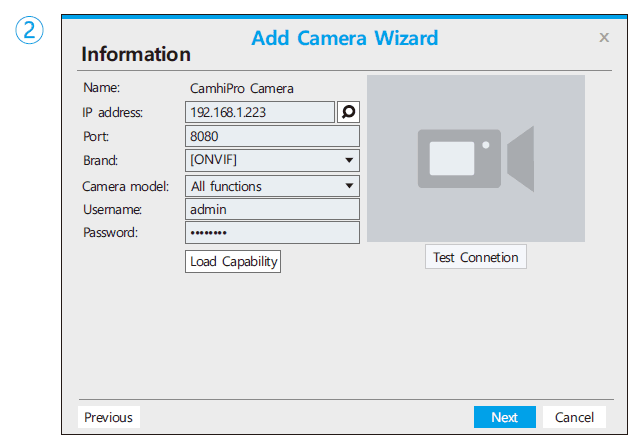
Task: Open the Brand dropdown showing [ONVIF]
Action: coord(272,160)
